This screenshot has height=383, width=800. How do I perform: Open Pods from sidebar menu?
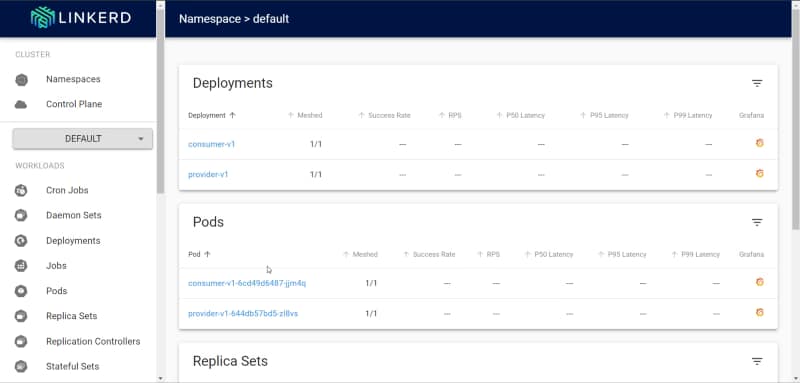coord(57,291)
